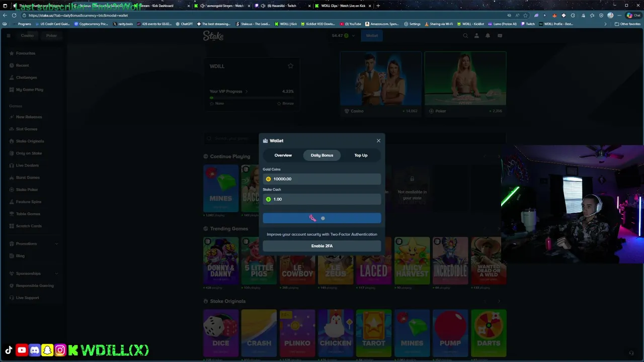Screen dimensions: 644x362
Task: Open the Tarot original game
Action: pyautogui.click(x=374, y=333)
